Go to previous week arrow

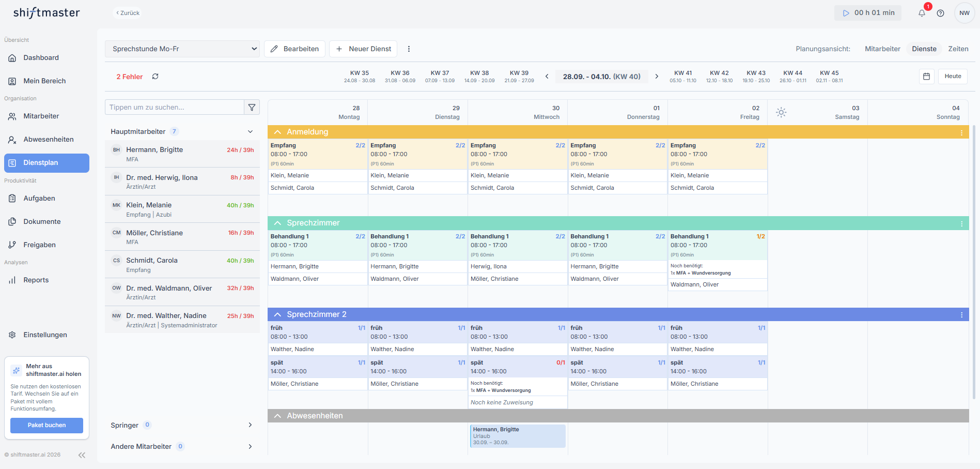tap(547, 77)
